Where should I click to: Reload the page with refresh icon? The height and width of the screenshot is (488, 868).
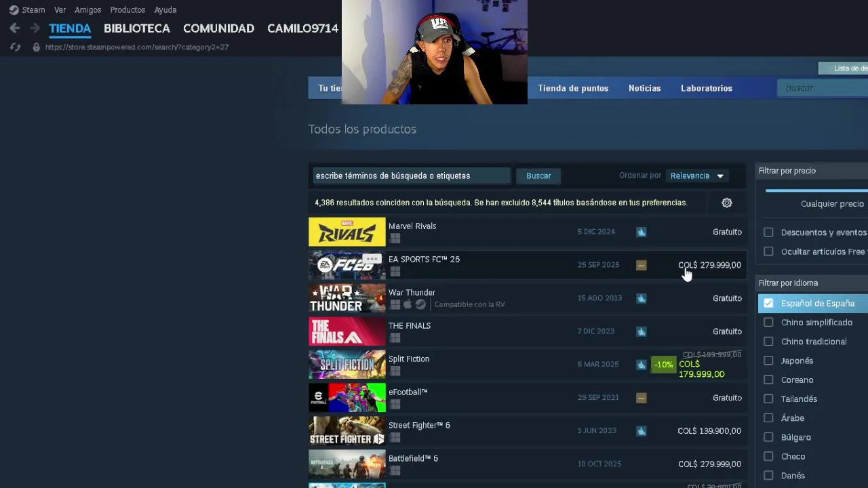(15, 47)
